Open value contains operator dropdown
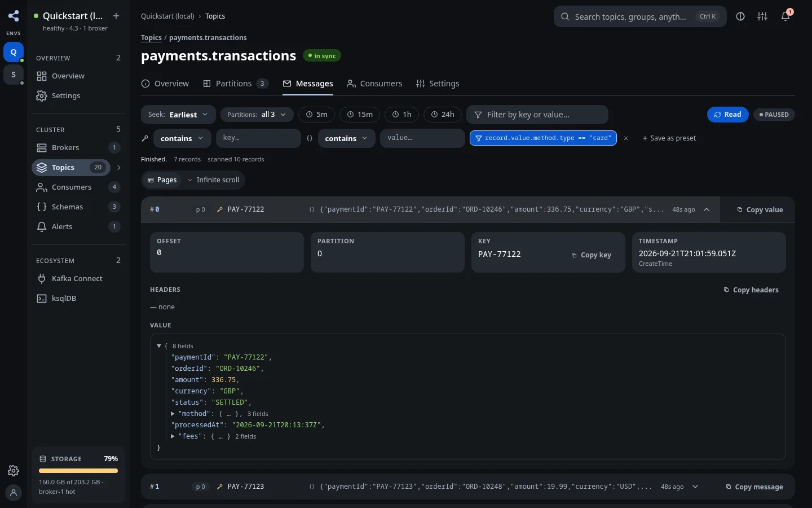812x508 pixels. point(346,138)
